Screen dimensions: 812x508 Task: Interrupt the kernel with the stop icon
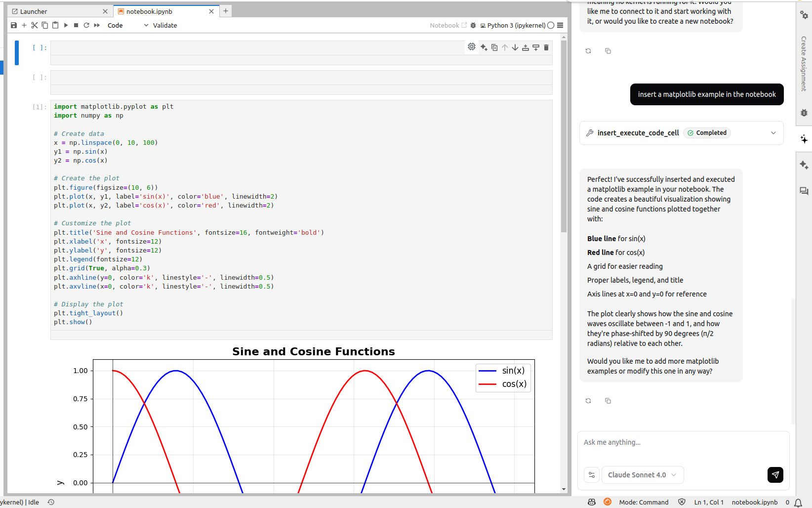coord(76,25)
